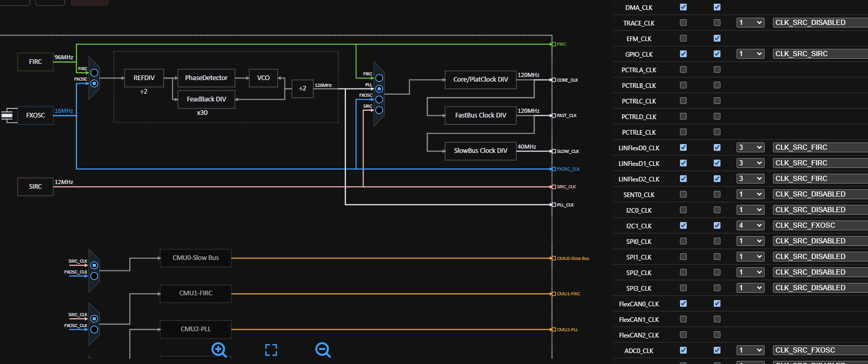
Task: Click the CORE_CLK output pin marker
Action: (553, 80)
